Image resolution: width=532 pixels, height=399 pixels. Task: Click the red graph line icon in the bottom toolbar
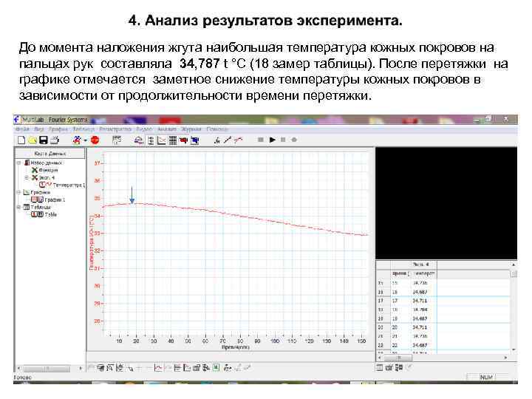point(158,367)
